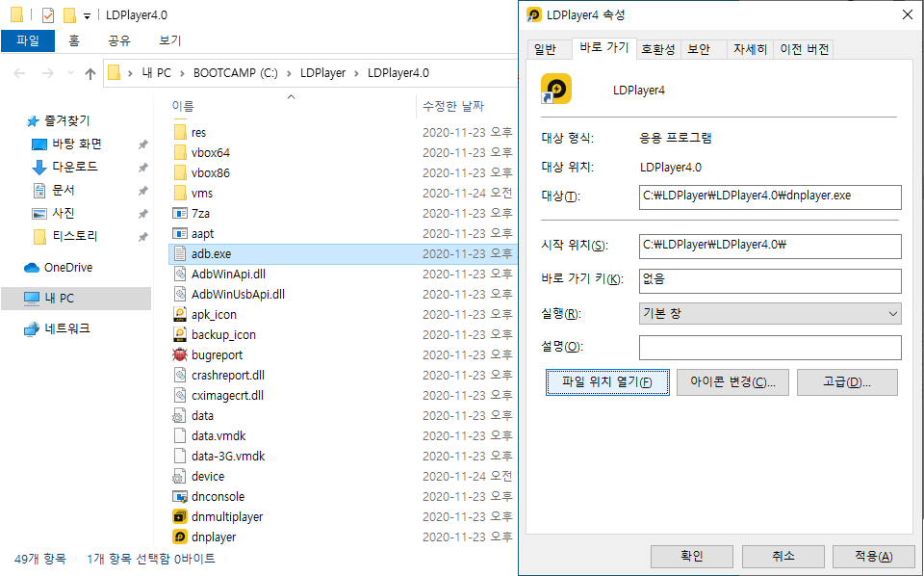Open the 호환성 tab in properties

click(x=657, y=49)
